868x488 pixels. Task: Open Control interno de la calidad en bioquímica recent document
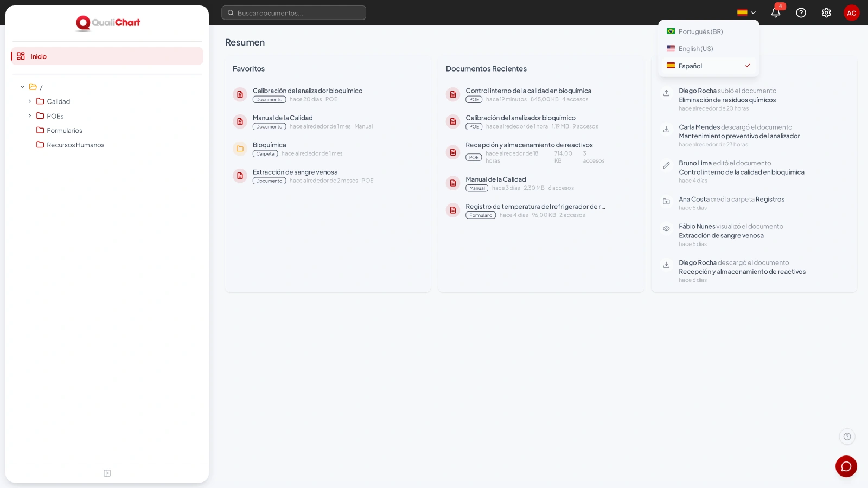point(528,91)
